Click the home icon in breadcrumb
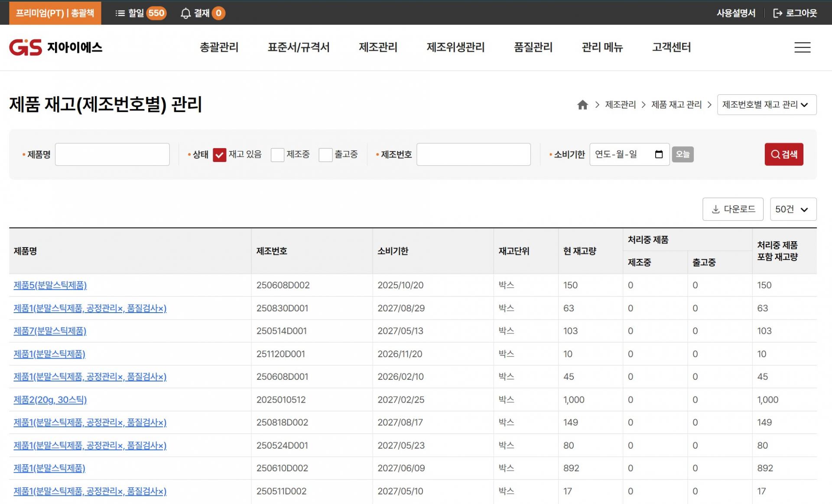The height and width of the screenshot is (504, 832). click(x=582, y=105)
